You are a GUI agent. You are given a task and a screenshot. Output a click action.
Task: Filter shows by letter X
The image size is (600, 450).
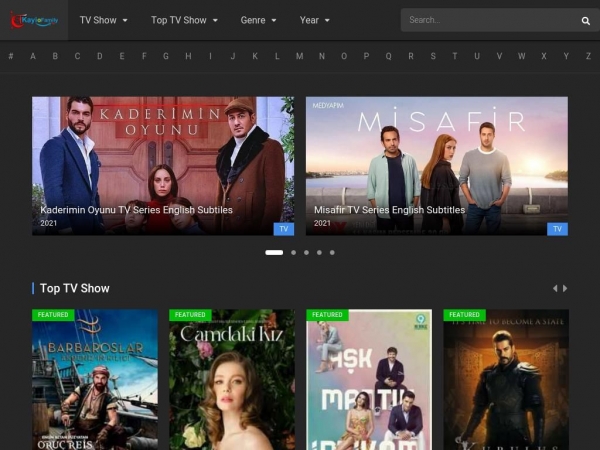click(x=544, y=56)
